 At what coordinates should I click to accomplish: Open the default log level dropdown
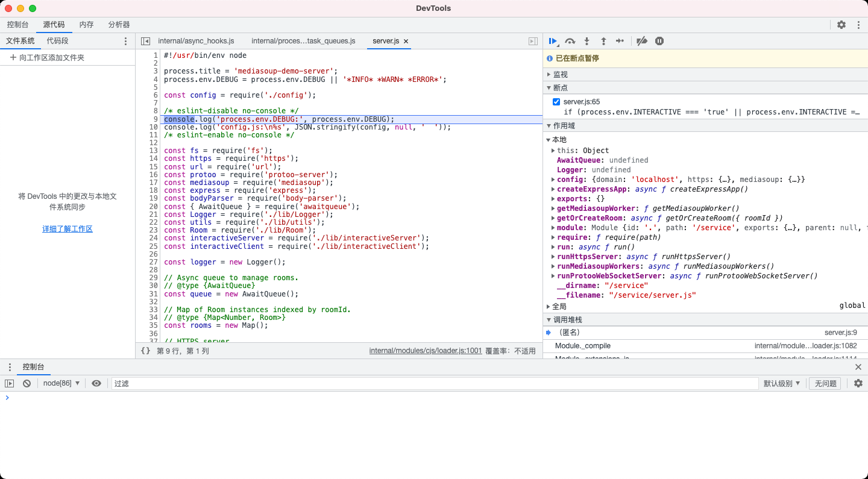782,383
